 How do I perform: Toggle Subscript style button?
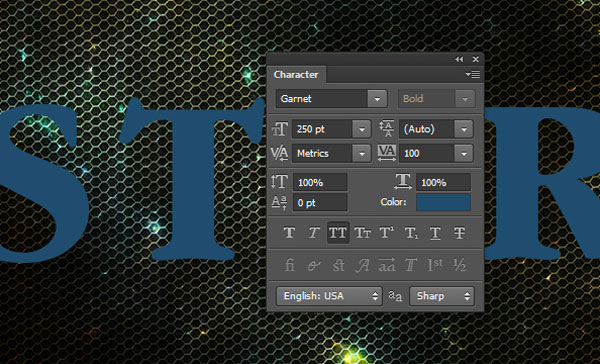pyautogui.click(x=411, y=232)
